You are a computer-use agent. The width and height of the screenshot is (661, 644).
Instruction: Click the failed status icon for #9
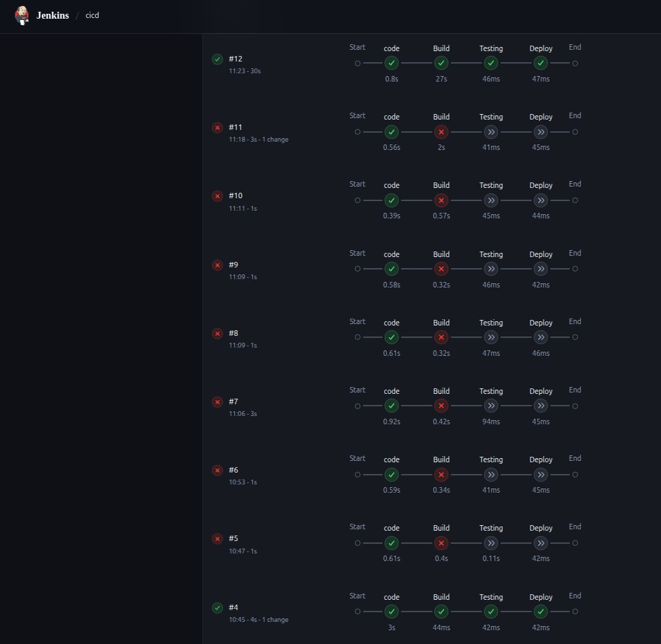218,265
